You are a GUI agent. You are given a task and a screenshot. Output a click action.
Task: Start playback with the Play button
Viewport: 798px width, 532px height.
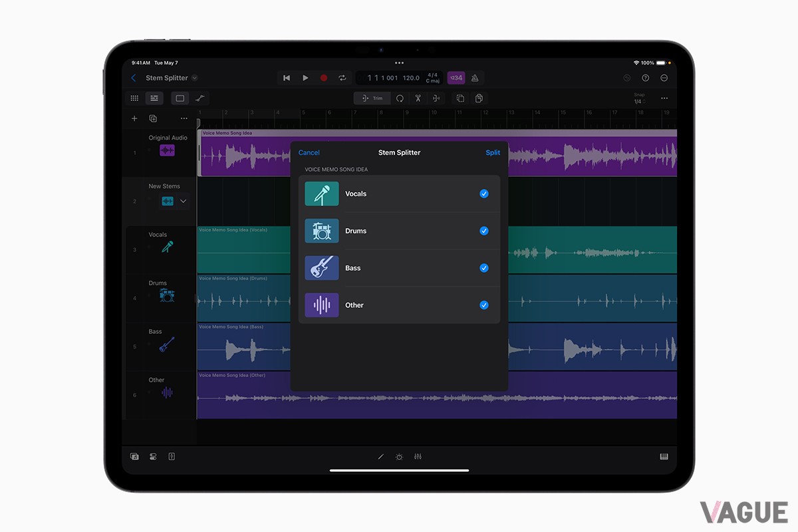(x=305, y=78)
